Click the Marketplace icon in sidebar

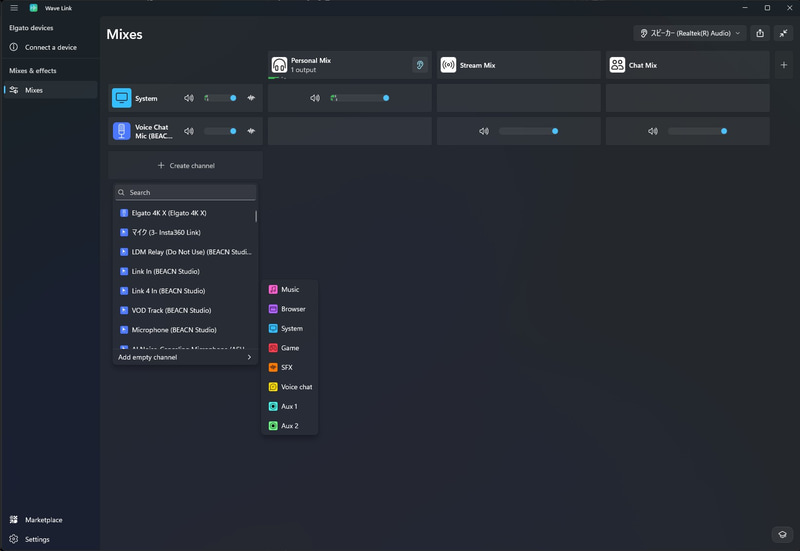(14, 519)
